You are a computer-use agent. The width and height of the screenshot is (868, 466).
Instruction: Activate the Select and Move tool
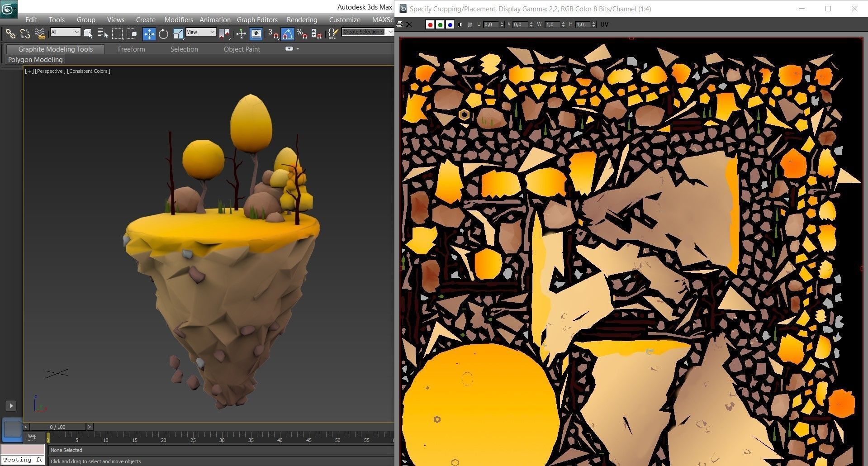[x=149, y=33]
